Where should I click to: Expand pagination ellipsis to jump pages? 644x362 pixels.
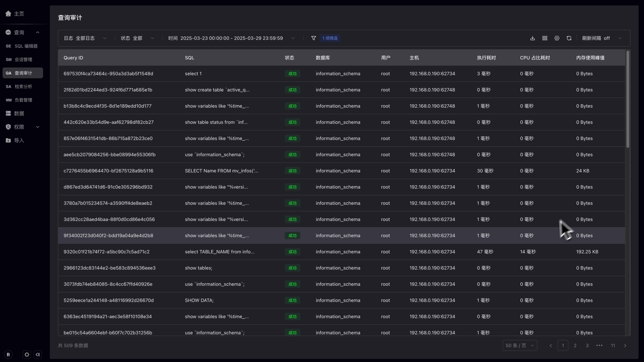coord(600,346)
